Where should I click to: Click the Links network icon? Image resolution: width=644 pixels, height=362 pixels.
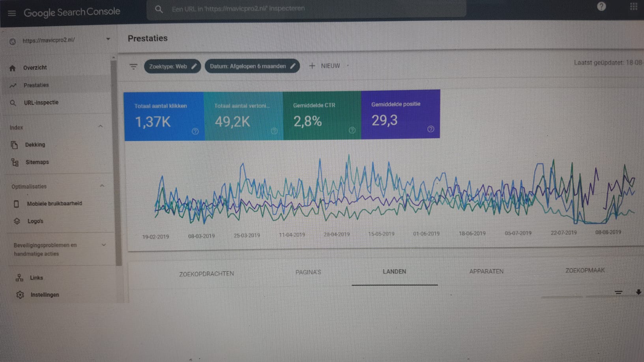(19, 278)
